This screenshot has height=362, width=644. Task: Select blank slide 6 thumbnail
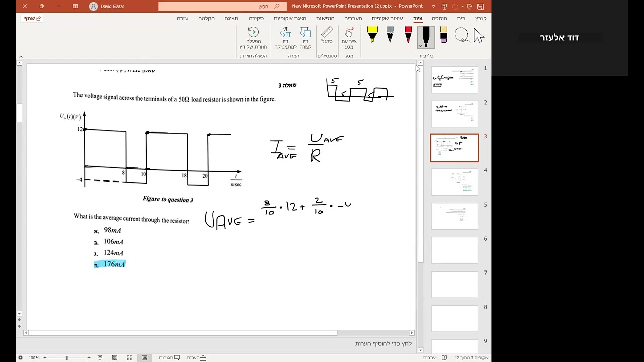point(454,250)
